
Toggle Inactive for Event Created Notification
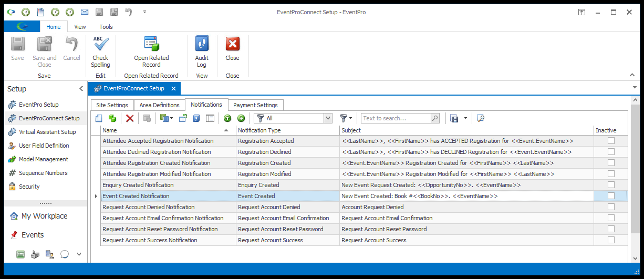click(611, 196)
